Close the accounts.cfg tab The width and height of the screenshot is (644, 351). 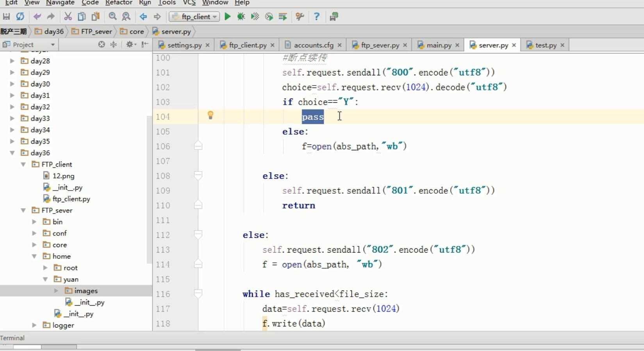coord(339,45)
